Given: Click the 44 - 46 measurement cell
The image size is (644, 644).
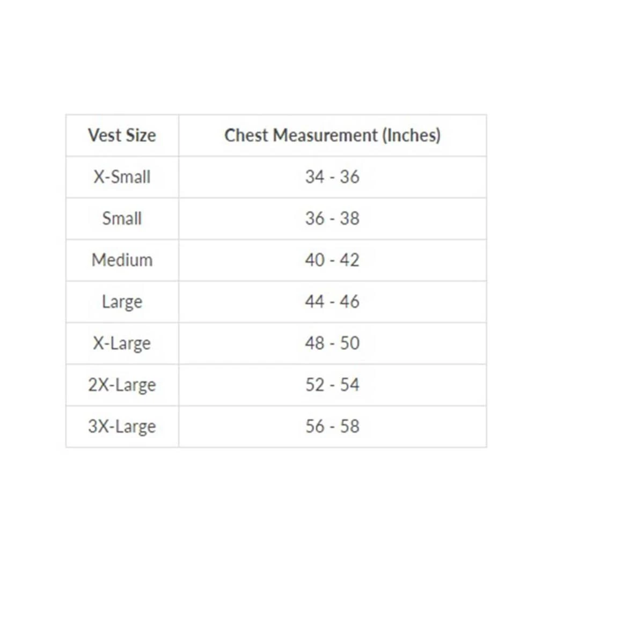Looking at the screenshot, I should pyautogui.click(x=332, y=302).
